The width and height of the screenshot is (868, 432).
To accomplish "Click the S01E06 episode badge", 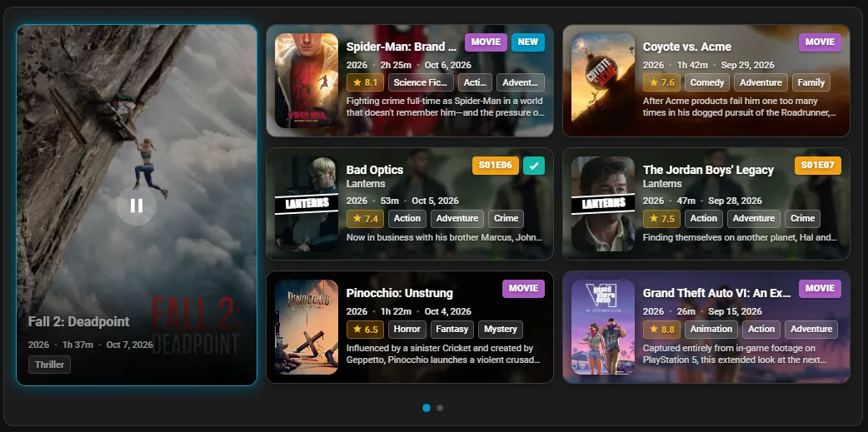I will point(496,166).
